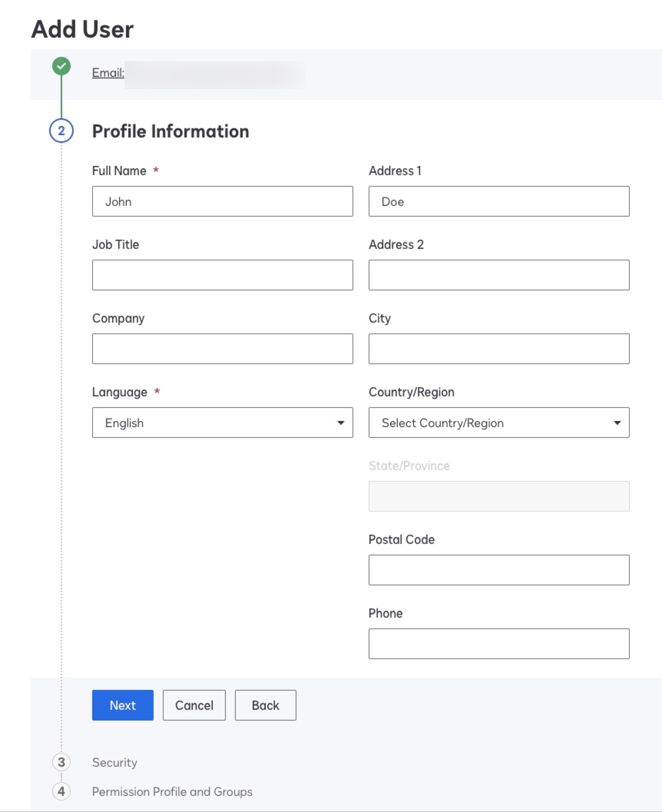Click the underlined Email link

[108, 73]
